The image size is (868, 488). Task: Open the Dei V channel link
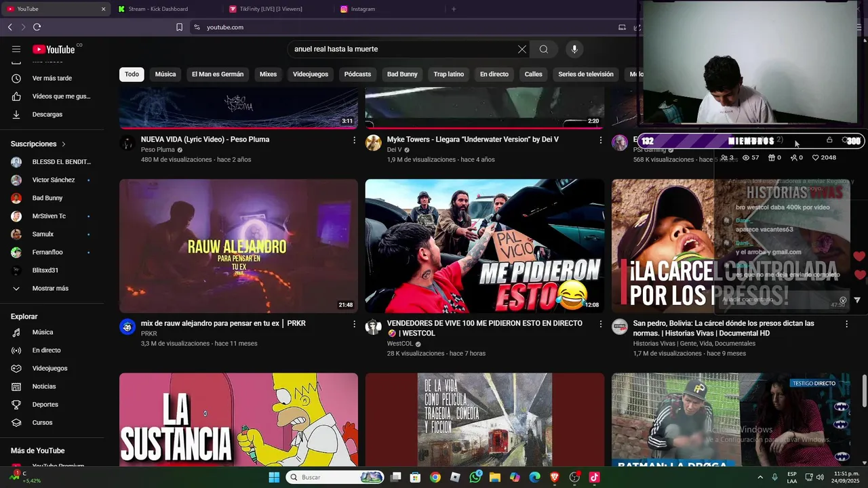(395, 150)
